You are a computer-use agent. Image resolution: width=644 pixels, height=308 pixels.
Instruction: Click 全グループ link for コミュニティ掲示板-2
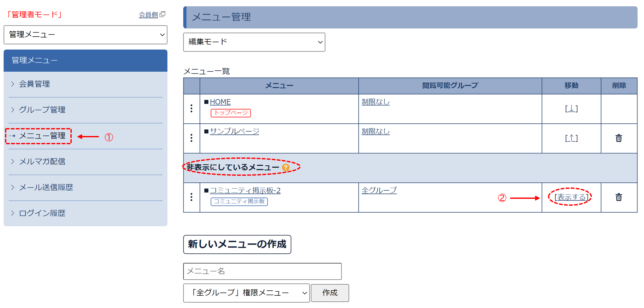click(x=379, y=190)
